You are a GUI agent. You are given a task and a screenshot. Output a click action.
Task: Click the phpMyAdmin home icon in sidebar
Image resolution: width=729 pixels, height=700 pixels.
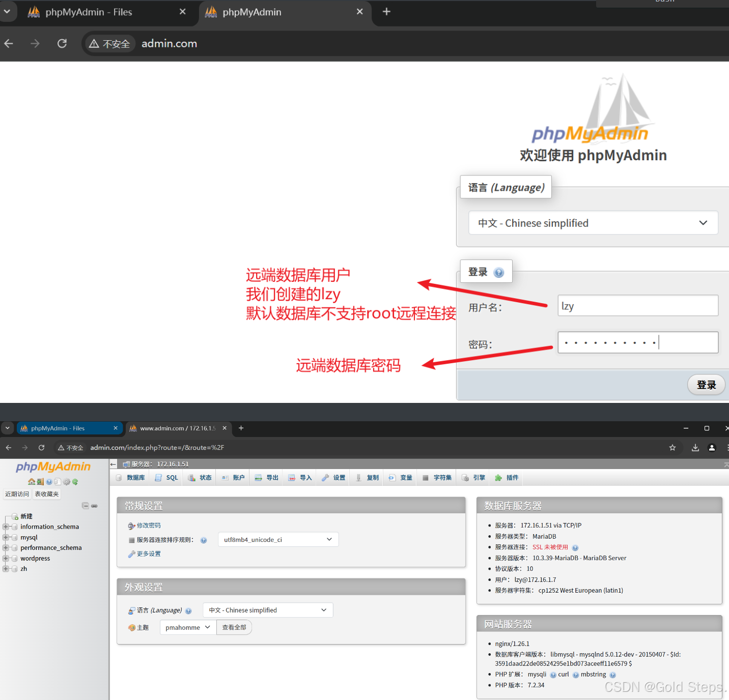click(32, 482)
